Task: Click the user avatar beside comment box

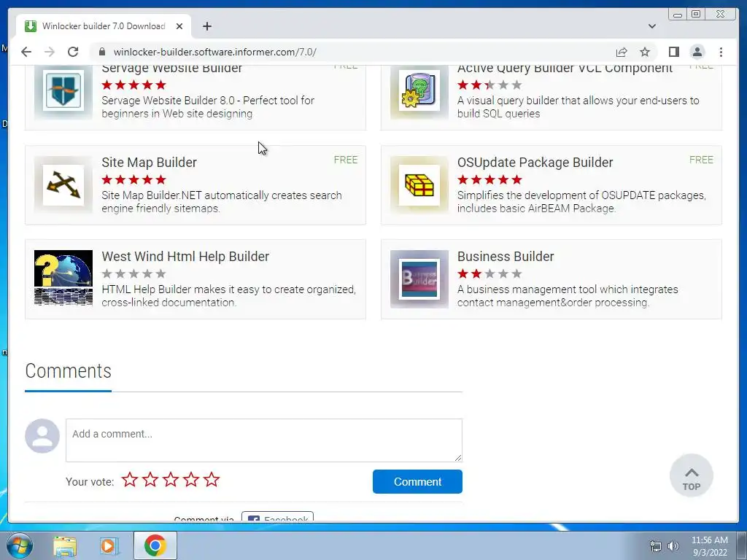Action: click(x=42, y=436)
